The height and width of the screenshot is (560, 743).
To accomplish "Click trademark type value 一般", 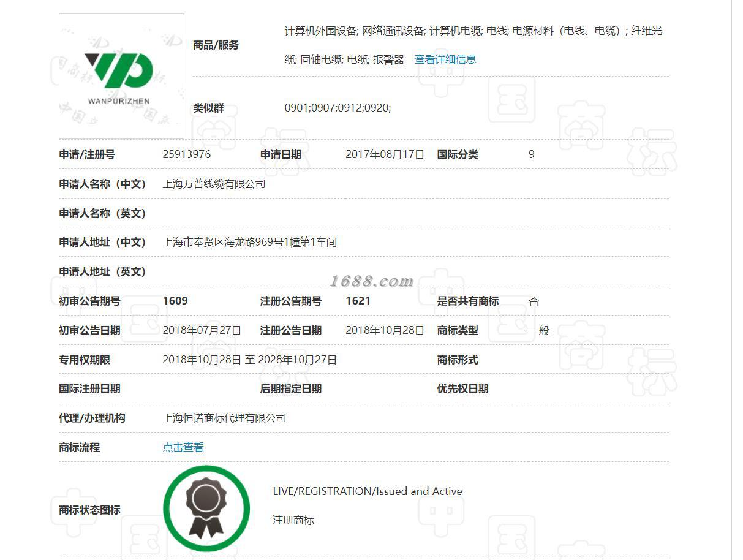I will [539, 330].
